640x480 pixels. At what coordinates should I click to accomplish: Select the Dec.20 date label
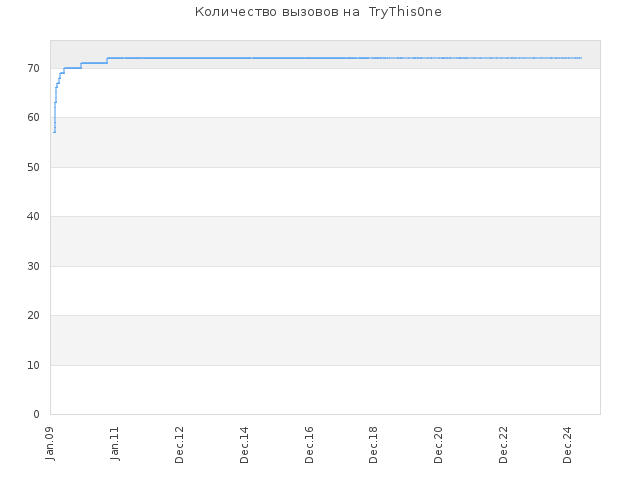(438, 445)
